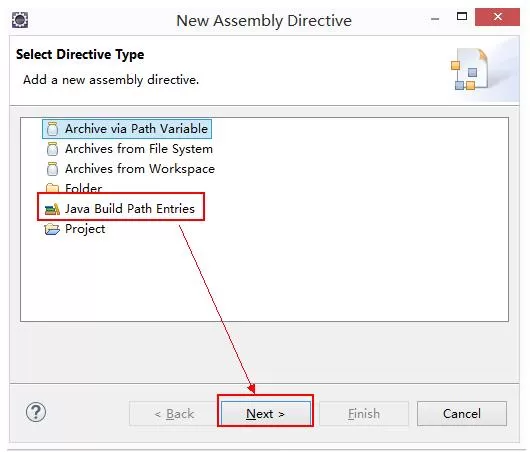
Task: Select Archives from File System entry
Action: tap(130, 149)
